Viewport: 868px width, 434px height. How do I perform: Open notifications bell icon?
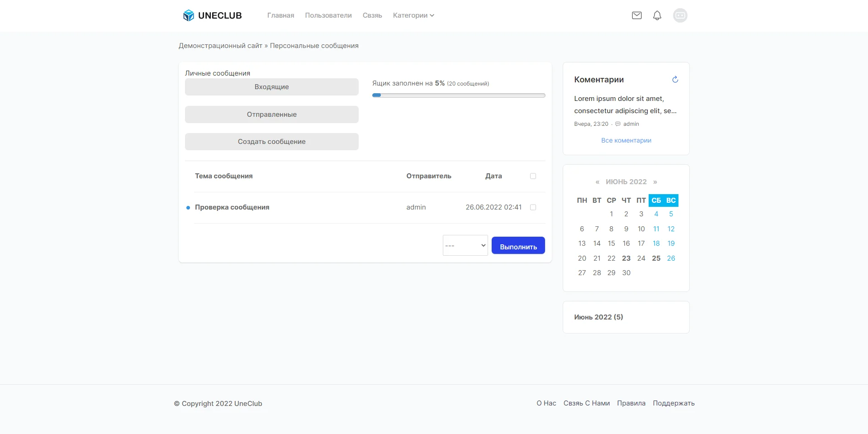tap(657, 15)
